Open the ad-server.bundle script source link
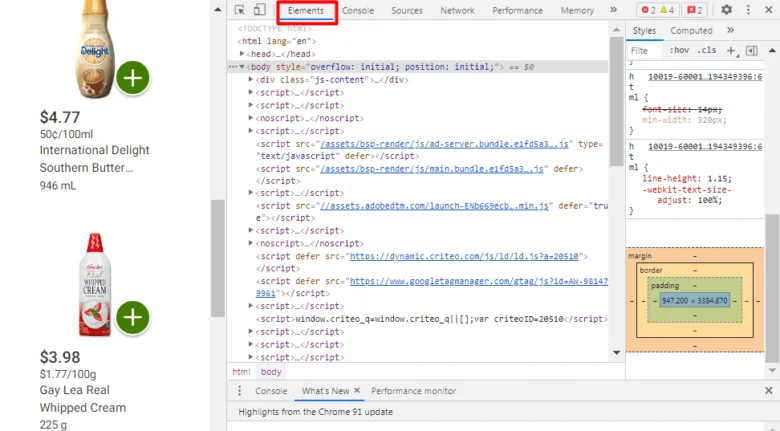This screenshot has height=431, width=780. [444, 144]
